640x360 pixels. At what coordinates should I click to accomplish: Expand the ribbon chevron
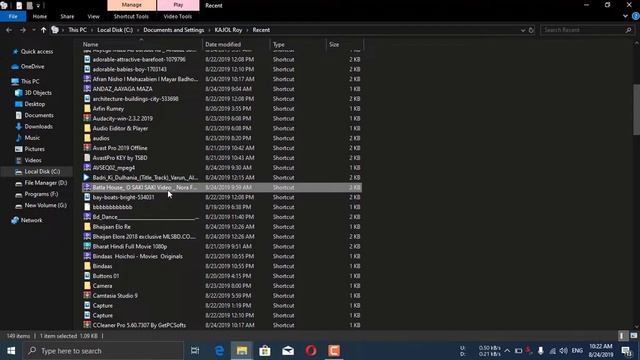[x=625, y=16]
